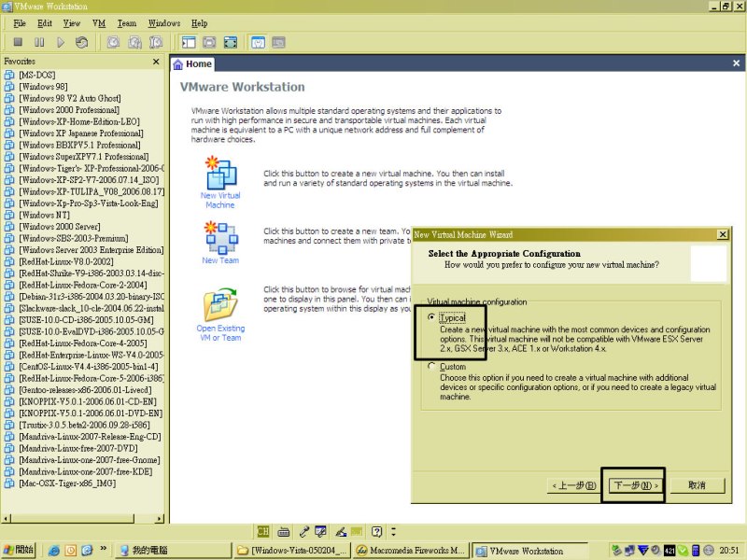Click the VMware Workstation taskbar button
This screenshot has height=560, width=747.
[x=529, y=551]
